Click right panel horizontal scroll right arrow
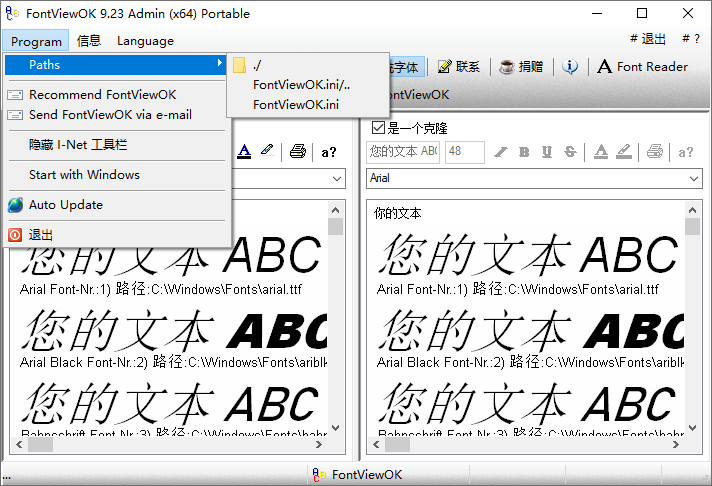The width and height of the screenshot is (712, 486). (676, 445)
